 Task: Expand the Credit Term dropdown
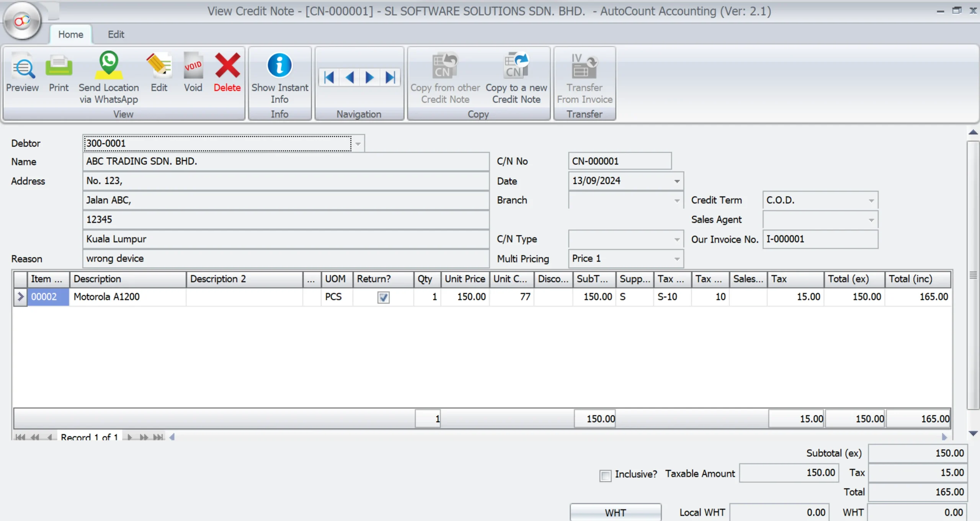(x=871, y=201)
